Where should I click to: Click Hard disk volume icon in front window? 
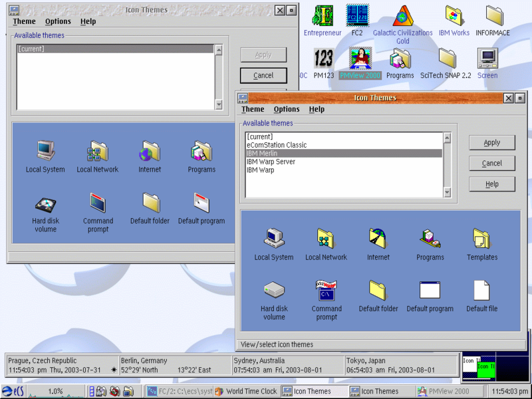[x=274, y=290]
